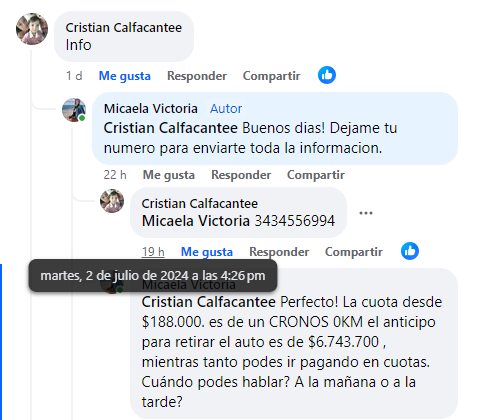Toggle Me gusta on the Info comment

(125, 76)
